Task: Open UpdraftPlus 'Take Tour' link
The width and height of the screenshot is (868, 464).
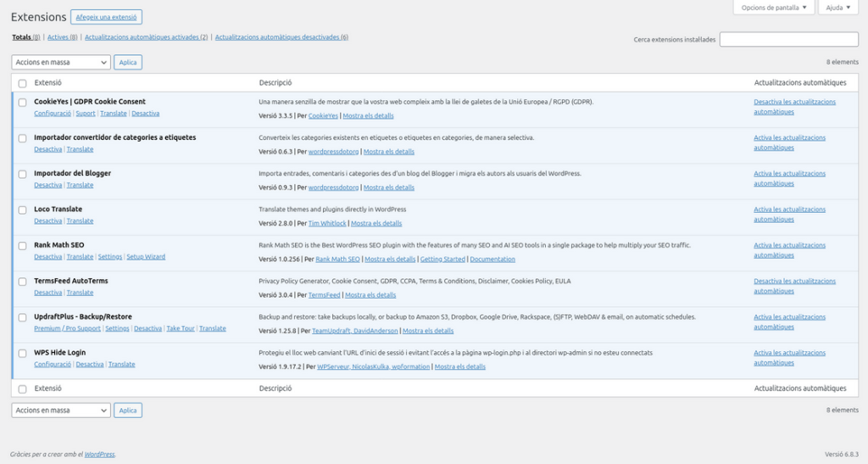Action: pos(181,328)
